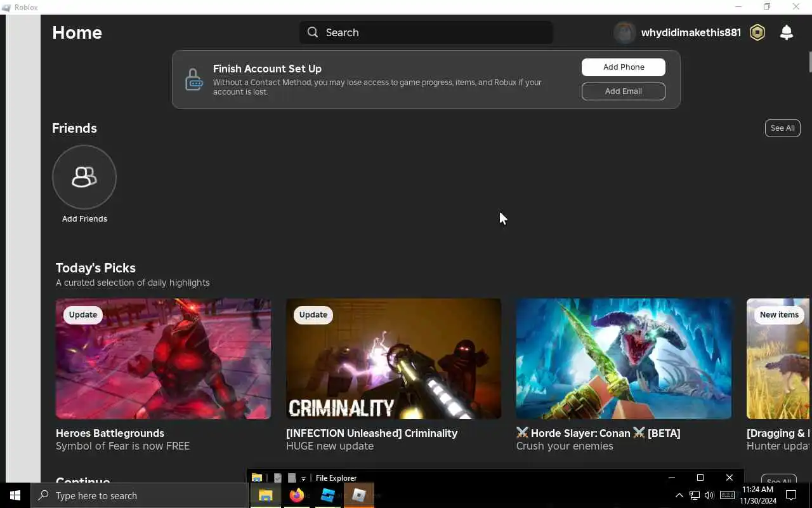The height and width of the screenshot is (508, 812).
Task: Click 'A curated selection of daily highlights'
Action: [133, 283]
